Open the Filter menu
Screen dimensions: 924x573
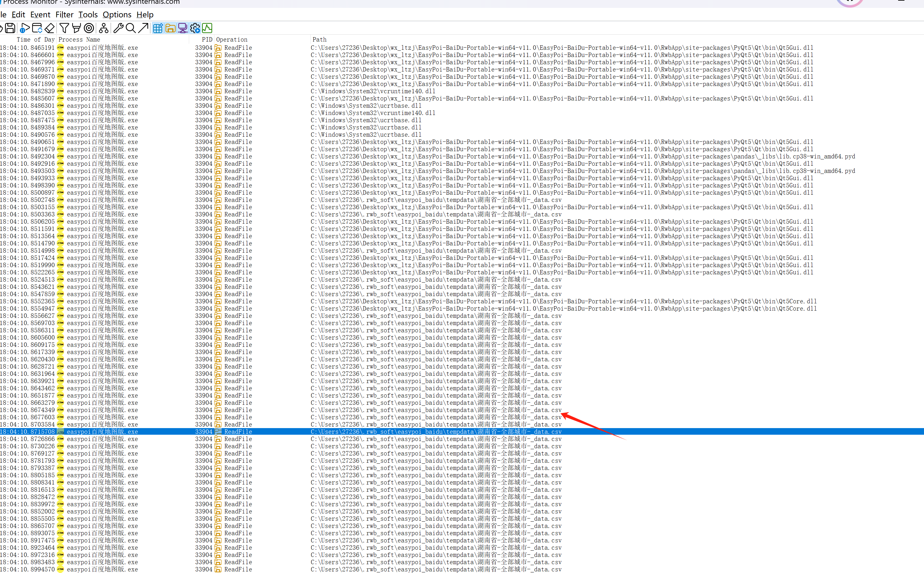click(64, 14)
